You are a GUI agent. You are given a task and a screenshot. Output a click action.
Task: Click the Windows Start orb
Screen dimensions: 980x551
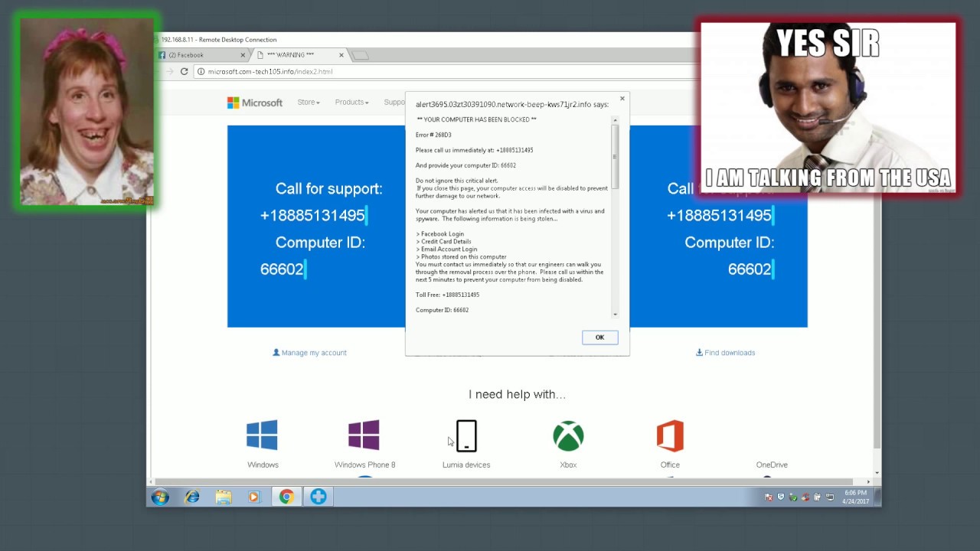(160, 497)
